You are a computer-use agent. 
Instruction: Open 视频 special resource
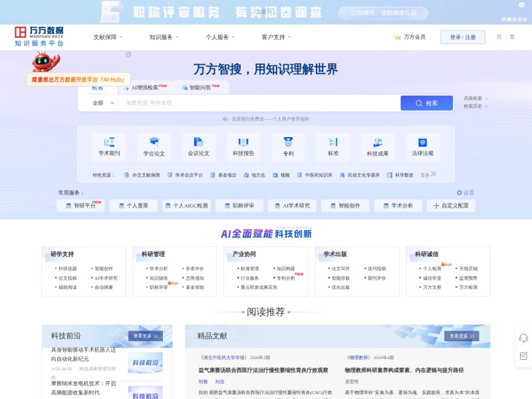pos(281,175)
